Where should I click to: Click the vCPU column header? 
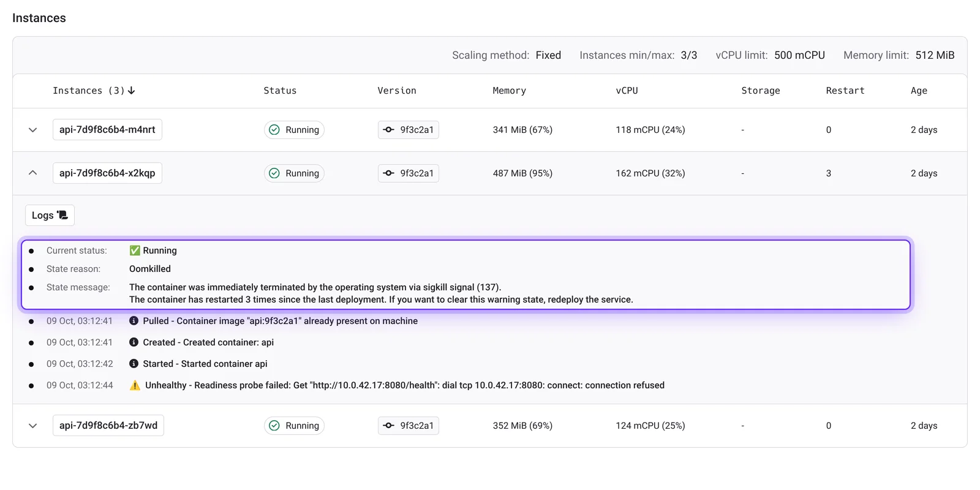pos(627,91)
